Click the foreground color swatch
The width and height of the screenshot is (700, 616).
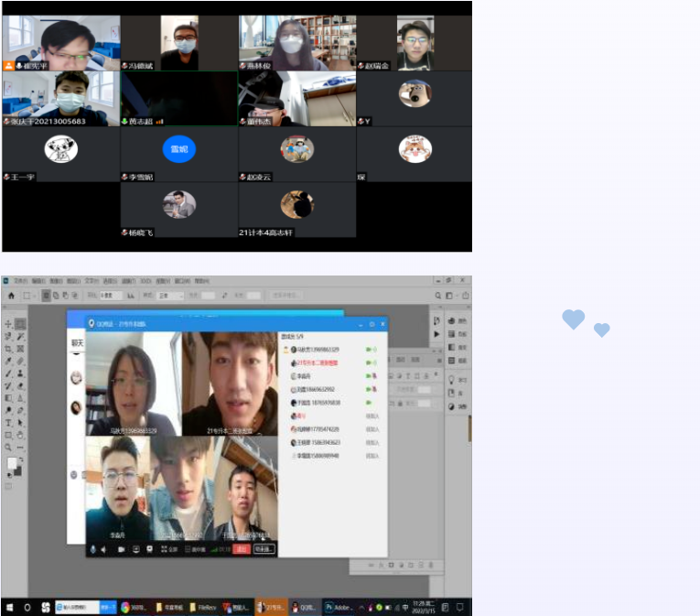(x=12, y=464)
